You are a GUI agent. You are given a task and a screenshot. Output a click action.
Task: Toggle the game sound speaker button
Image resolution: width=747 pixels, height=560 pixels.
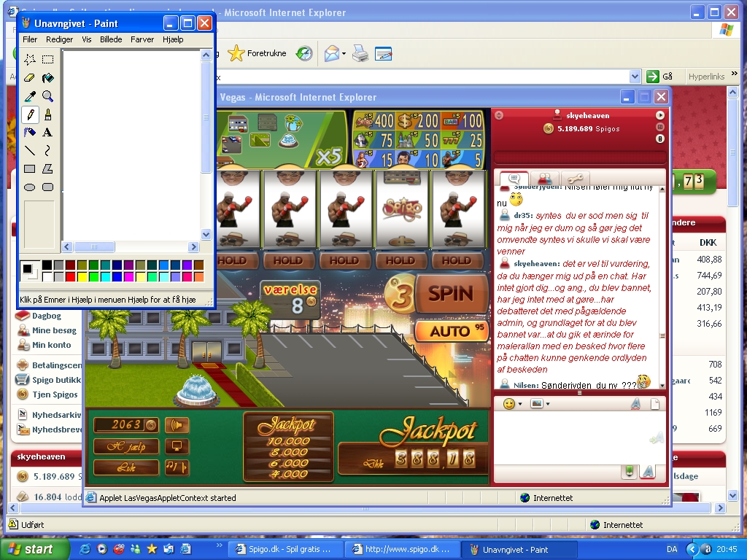(x=177, y=425)
